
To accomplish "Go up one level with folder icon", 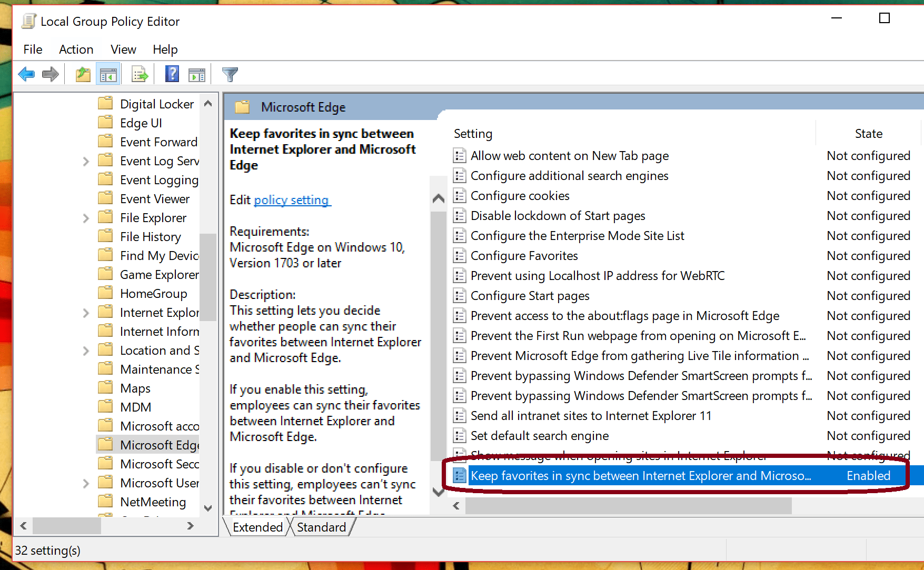I will (83, 74).
